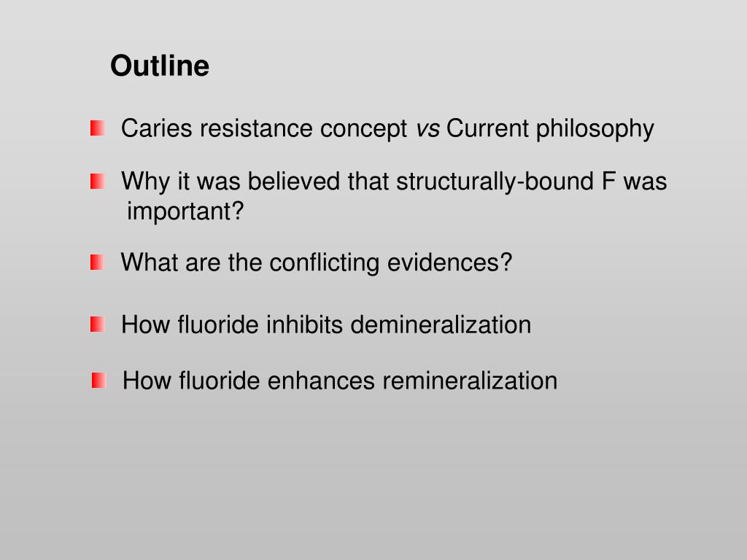
Task: Click red bullet beside enhances remineralization
Action: pyautogui.click(x=98, y=381)
